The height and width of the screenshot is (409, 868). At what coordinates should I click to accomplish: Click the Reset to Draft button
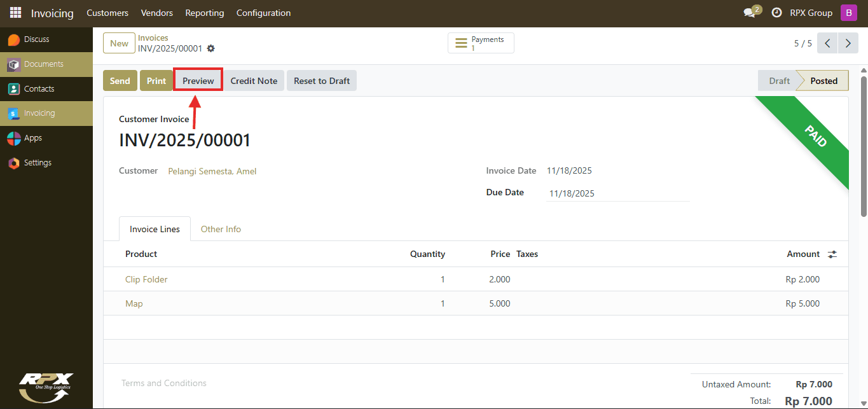pyautogui.click(x=322, y=81)
